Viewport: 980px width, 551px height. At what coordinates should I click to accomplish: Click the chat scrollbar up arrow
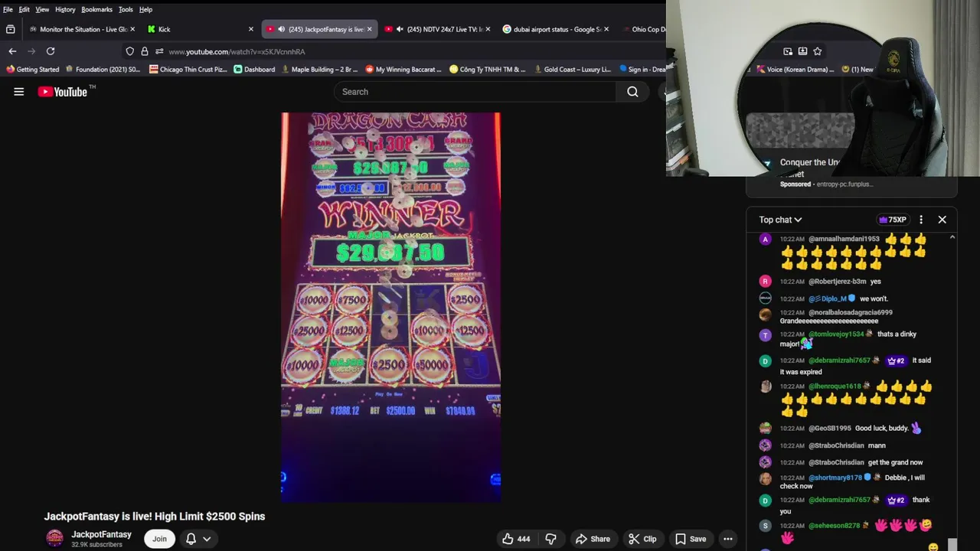point(952,237)
